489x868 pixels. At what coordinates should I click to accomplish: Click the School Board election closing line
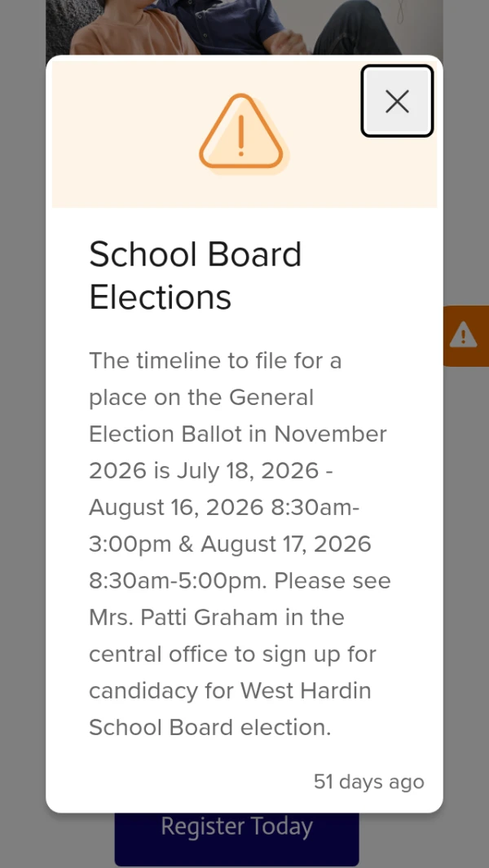pos(210,727)
